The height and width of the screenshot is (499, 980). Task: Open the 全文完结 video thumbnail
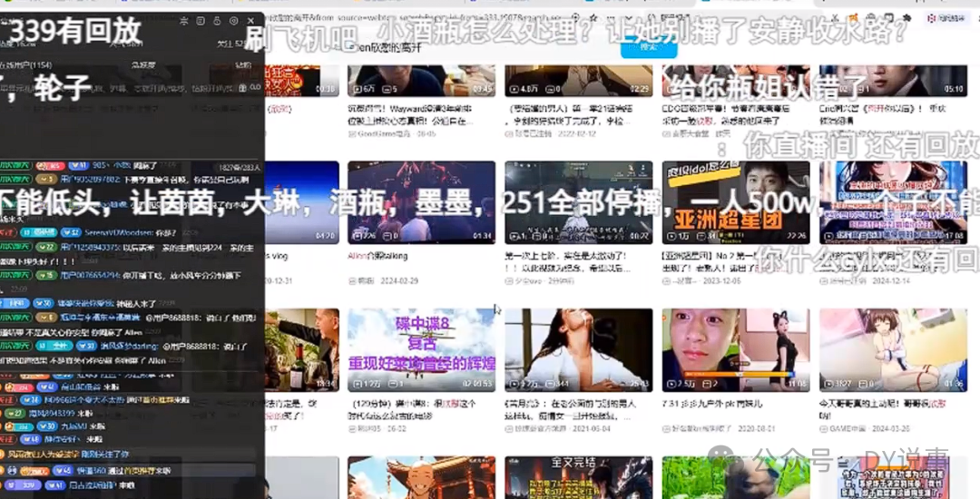578,477
